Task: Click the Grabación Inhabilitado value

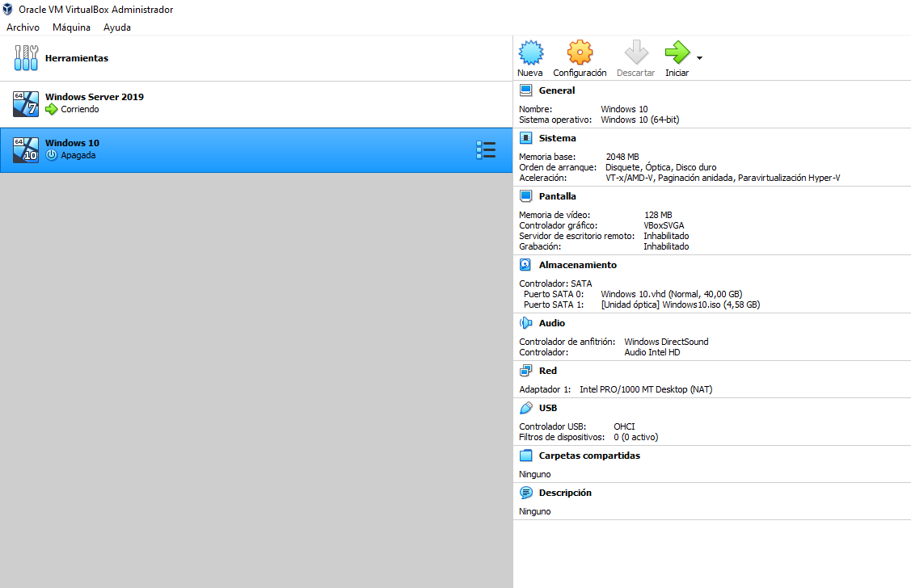Action: pos(666,246)
